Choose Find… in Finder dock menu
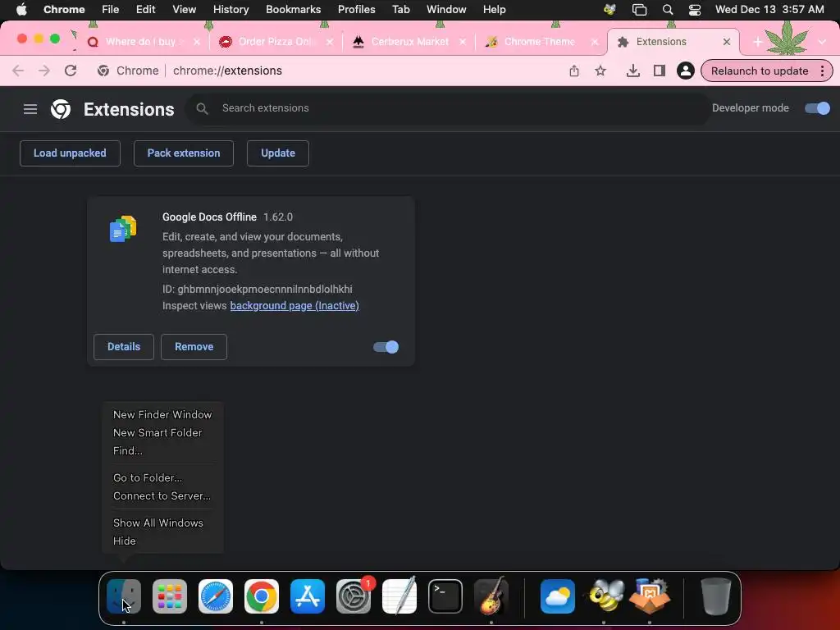Viewport: 840px width, 630px height. 162,451
